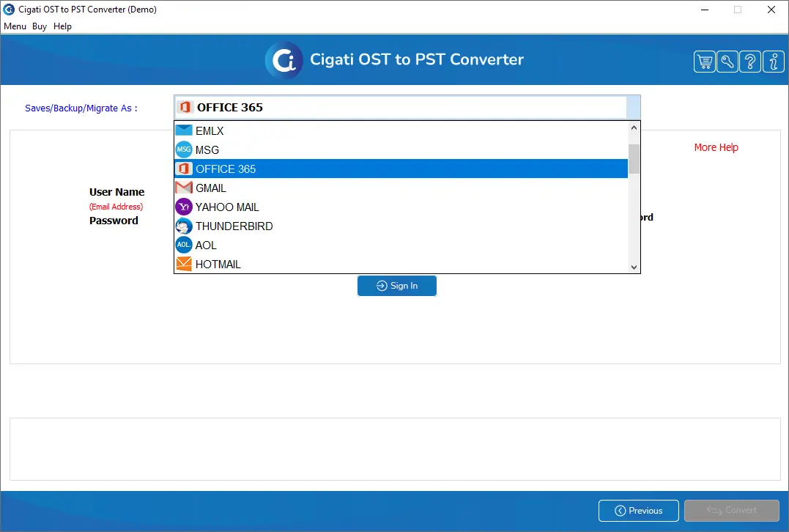Choose MSG from the format list
The width and height of the screenshot is (789, 532).
[x=401, y=150]
